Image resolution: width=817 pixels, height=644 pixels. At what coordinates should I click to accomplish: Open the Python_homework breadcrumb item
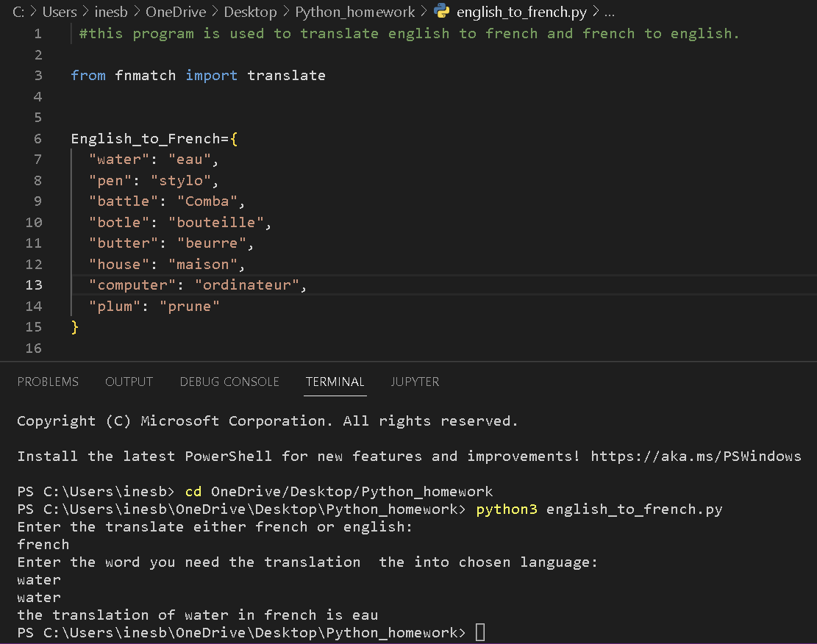click(355, 12)
